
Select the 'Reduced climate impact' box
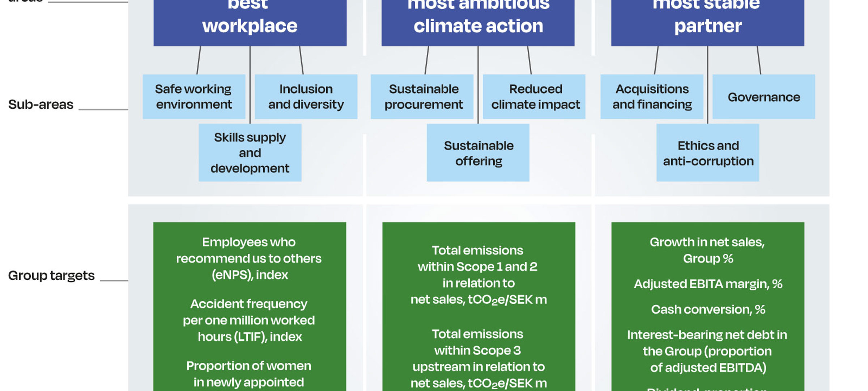pos(534,97)
